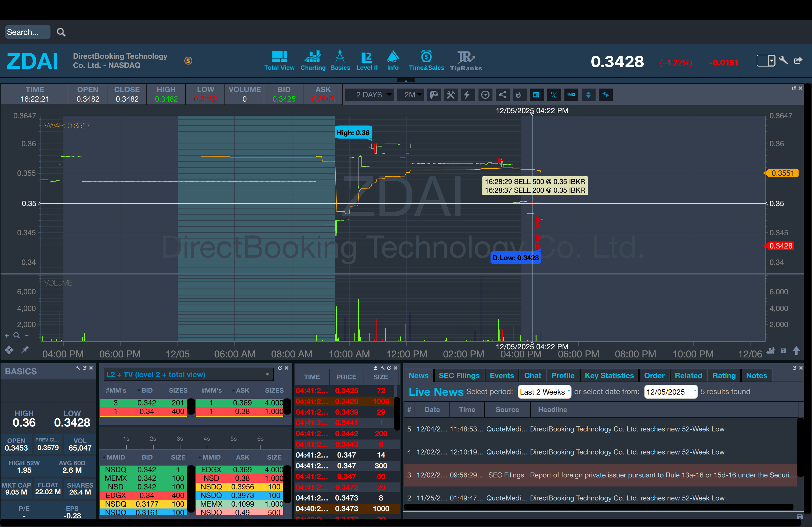Click the Search input field
The width and height of the screenshot is (812, 527).
click(27, 32)
